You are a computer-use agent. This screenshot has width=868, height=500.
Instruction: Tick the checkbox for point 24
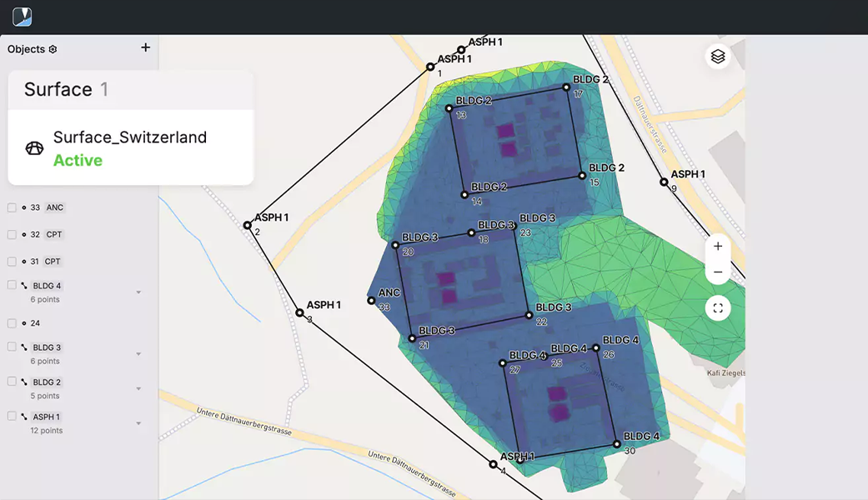pos(12,323)
